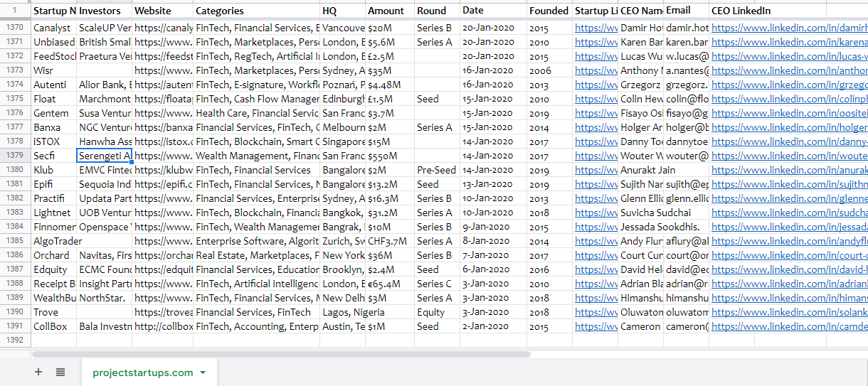Select the Email header cell

(687, 11)
